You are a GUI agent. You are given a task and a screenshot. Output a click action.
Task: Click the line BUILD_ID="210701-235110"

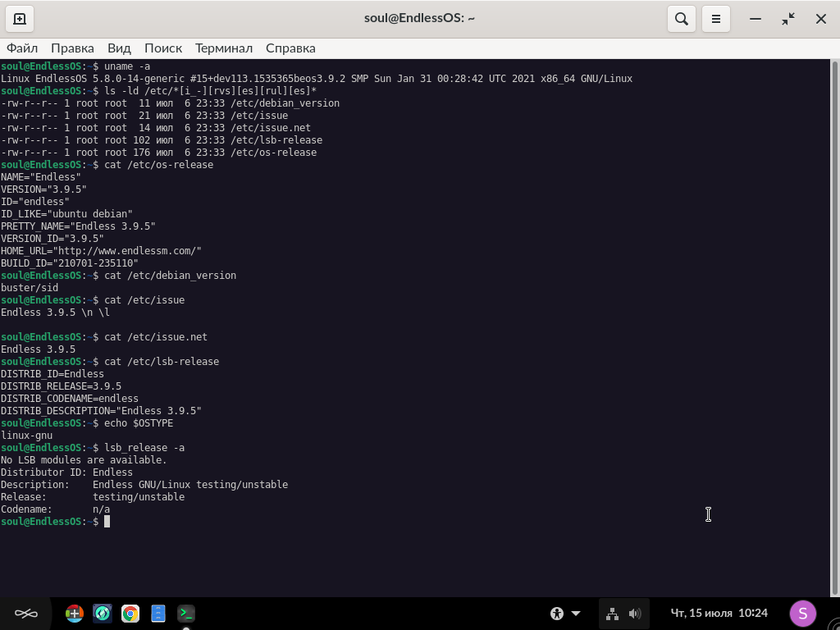point(70,263)
